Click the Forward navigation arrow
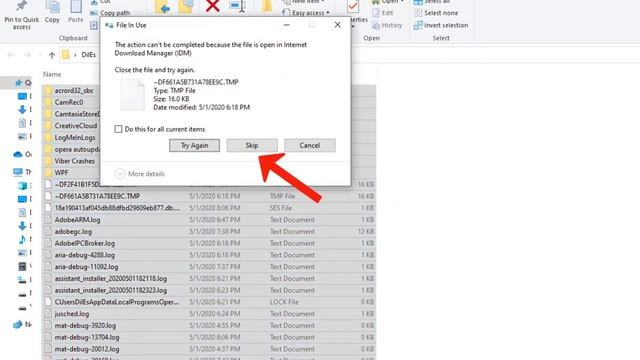Image resolution: width=640 pixels, height=360 pixels. pyautogui.click(x=27, y=55)
